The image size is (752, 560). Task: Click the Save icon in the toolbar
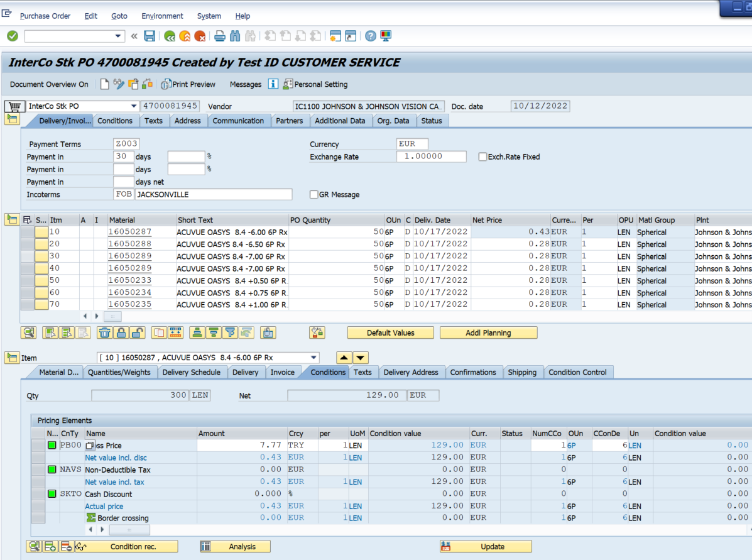(150, 36)
